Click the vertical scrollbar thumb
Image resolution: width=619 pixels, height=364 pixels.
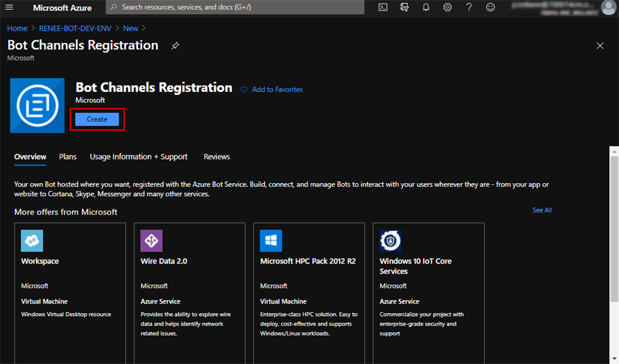pos(614,229)
